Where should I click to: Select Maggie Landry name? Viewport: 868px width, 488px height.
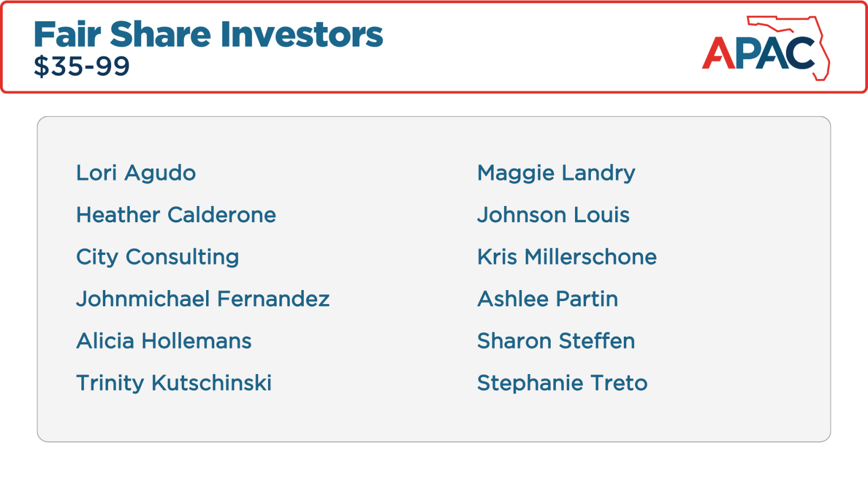click(x=556, y=173)
